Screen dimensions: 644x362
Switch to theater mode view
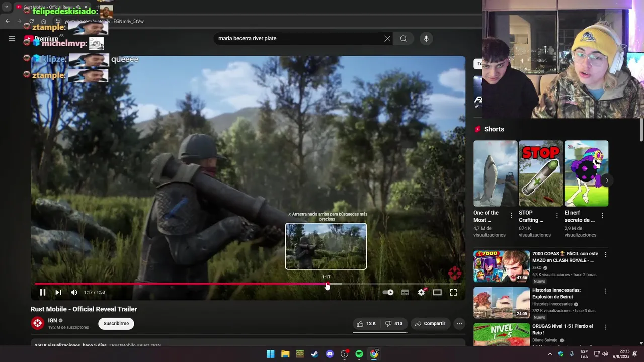[437, 292]
